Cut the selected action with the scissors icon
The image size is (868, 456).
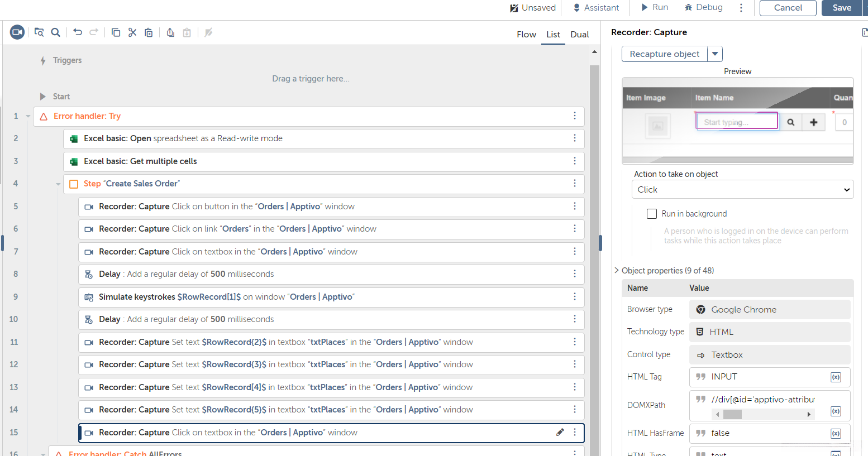click(132, 32)
